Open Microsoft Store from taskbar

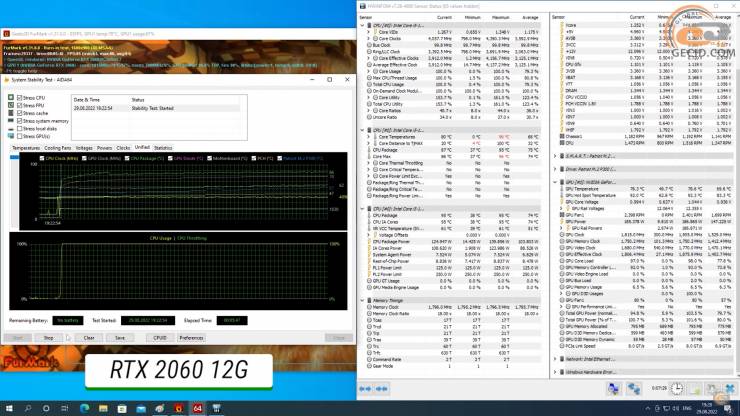pos(122,408)
